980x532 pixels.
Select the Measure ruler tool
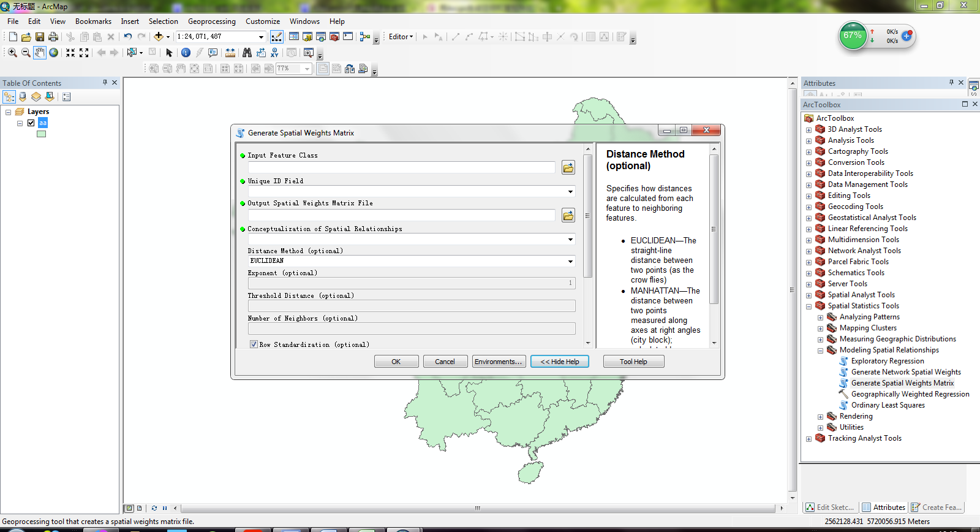230,53
